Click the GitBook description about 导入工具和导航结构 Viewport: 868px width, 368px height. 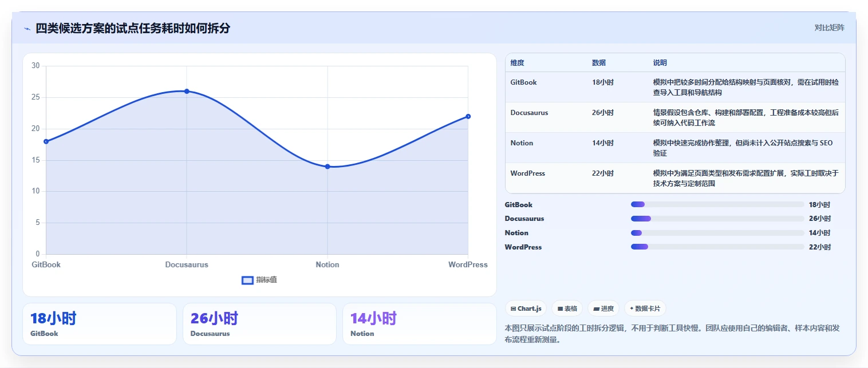[746, 88]
